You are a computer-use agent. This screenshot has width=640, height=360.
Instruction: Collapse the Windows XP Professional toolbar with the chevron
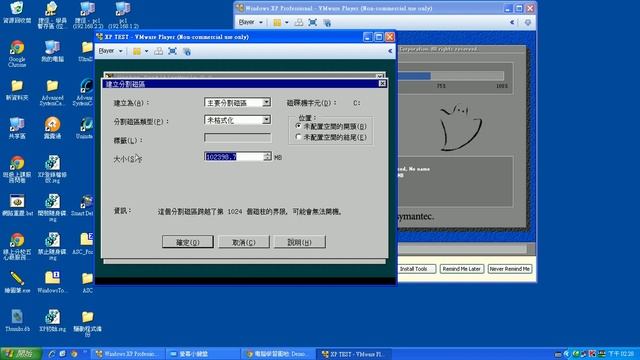coord(512,22)
